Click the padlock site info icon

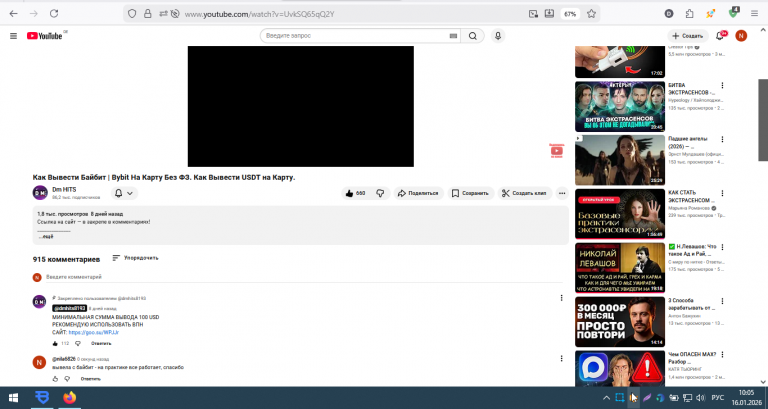[147, 14]
